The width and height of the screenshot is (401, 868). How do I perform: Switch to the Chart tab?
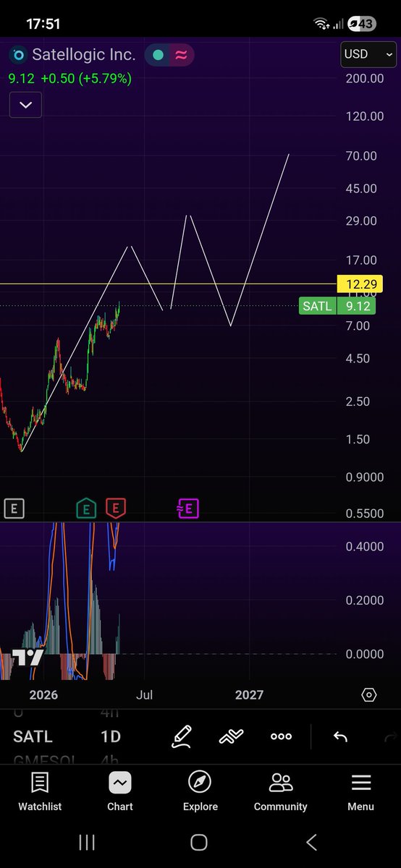pyautogui.click(x=120, y=791)
